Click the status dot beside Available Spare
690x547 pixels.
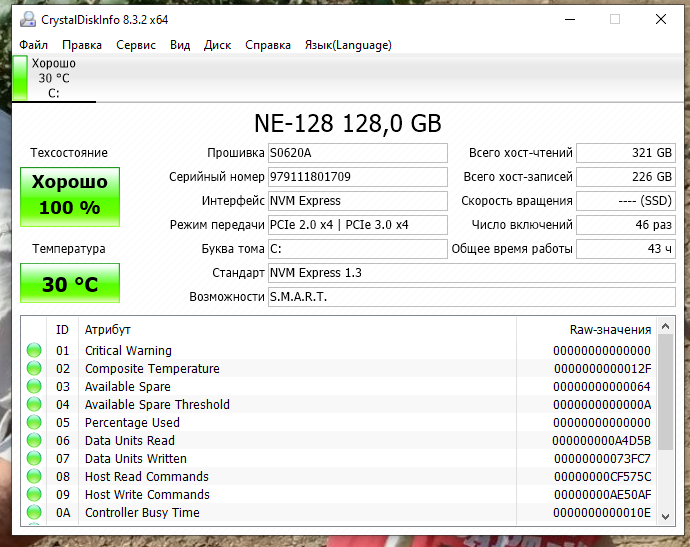(34, 387)
